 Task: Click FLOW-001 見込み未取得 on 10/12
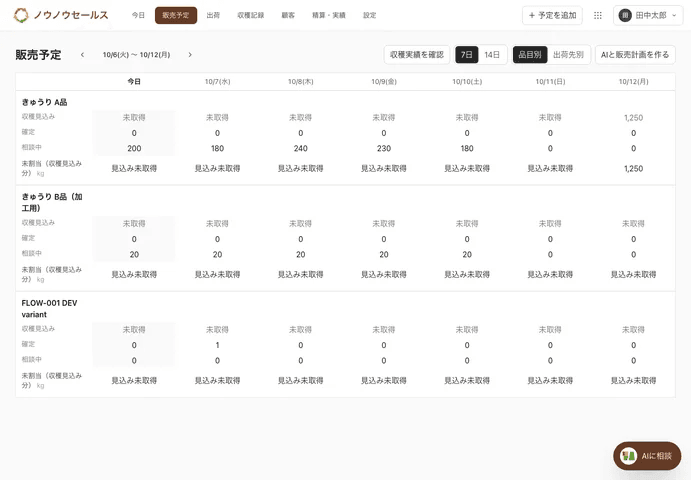coord(633,380)
